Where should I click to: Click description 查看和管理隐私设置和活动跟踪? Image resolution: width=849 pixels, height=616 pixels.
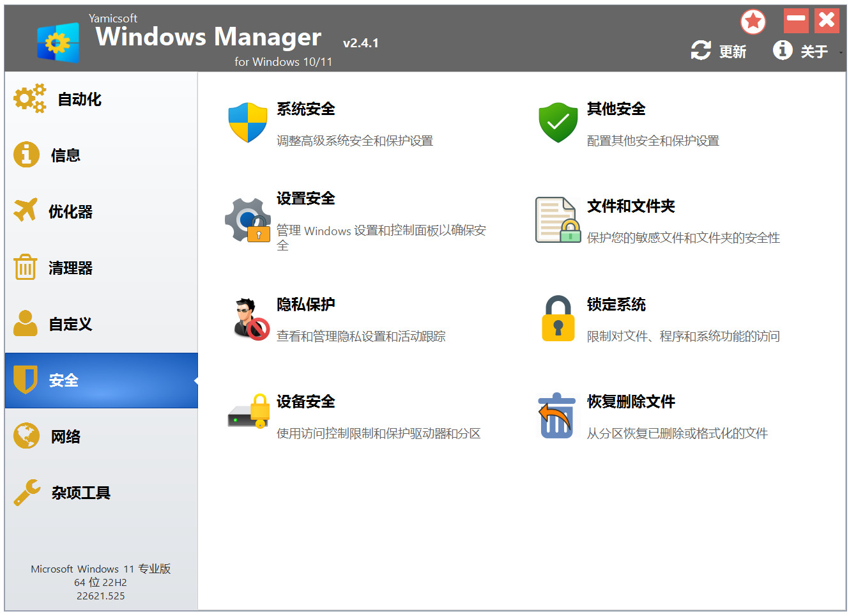[x=361, y=336]
